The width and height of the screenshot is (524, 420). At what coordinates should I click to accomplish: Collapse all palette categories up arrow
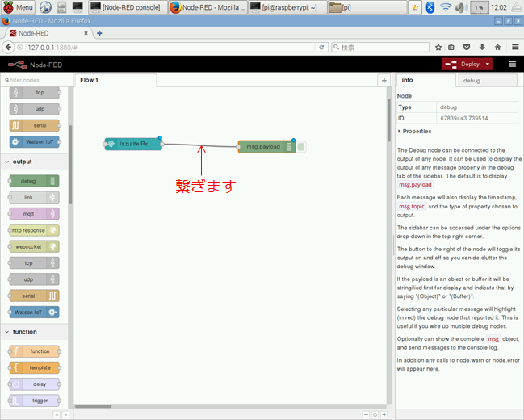pyautogui.click(x=57, y=414)
